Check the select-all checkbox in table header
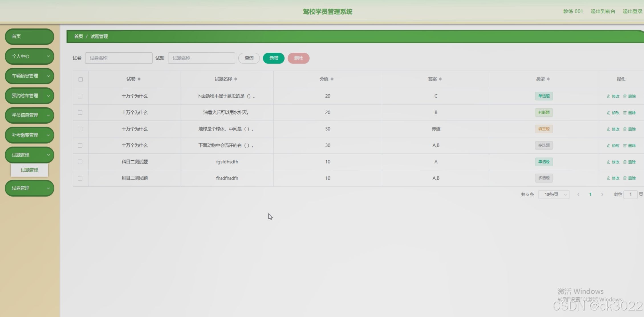The width and height of the screenshot is (644, 317). pos(80,79)
